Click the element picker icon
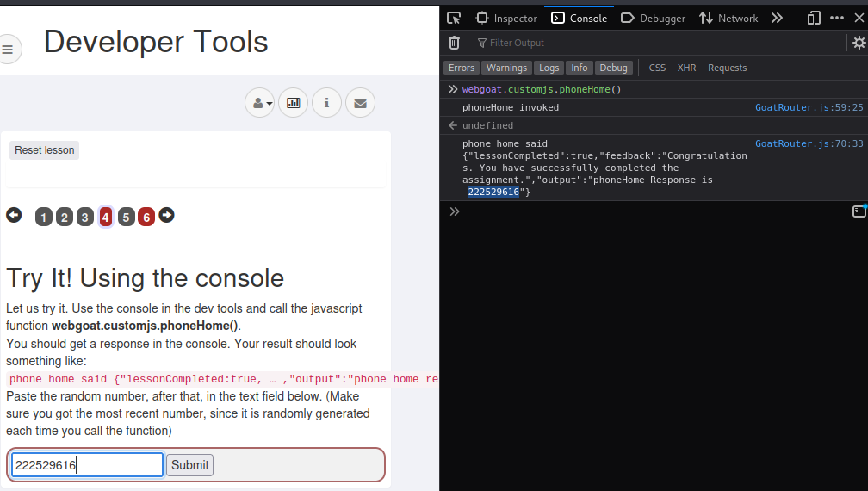The width and height of the screenshot is (868, 491). pyautogui.click(x=454, y=18)
